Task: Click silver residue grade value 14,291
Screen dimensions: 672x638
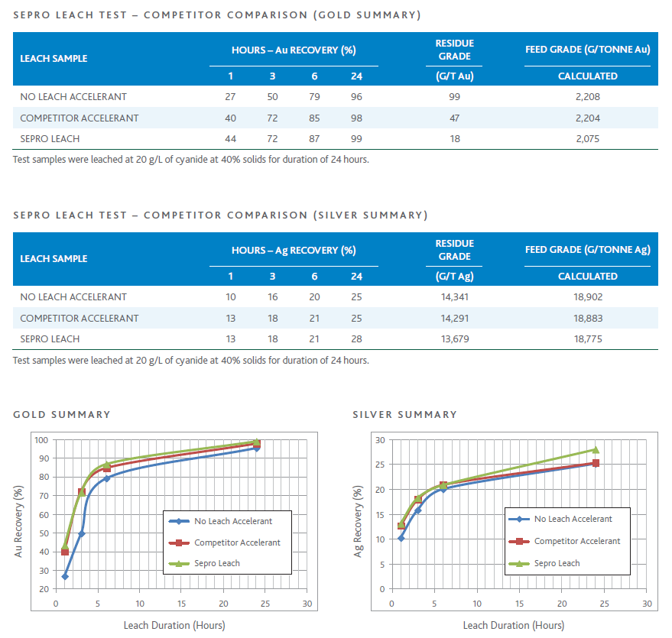Action: (x=455, y=319)
